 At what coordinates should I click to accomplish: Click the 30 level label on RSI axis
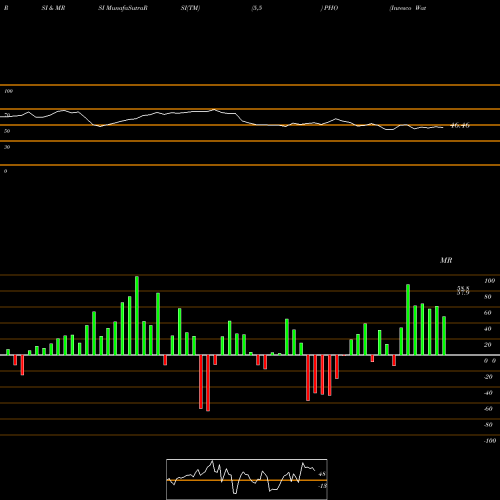7,147
